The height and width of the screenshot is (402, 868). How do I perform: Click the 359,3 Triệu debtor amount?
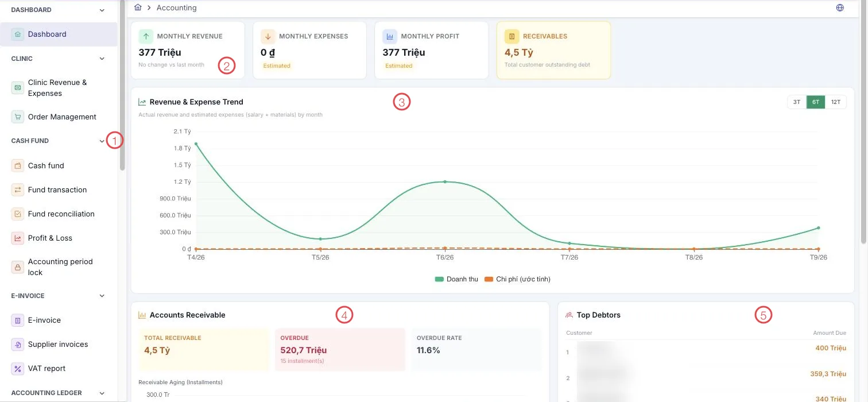pyautogui.click(x=828, y=374)
